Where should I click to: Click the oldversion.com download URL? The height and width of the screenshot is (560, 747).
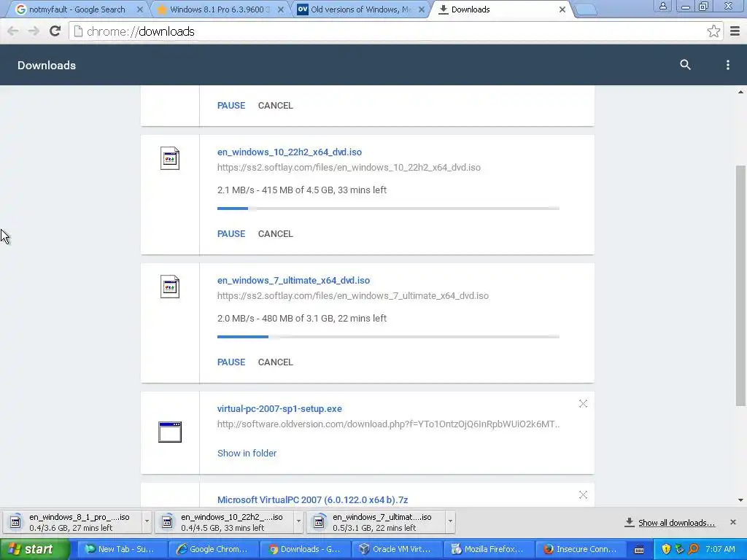click(388, 424)
